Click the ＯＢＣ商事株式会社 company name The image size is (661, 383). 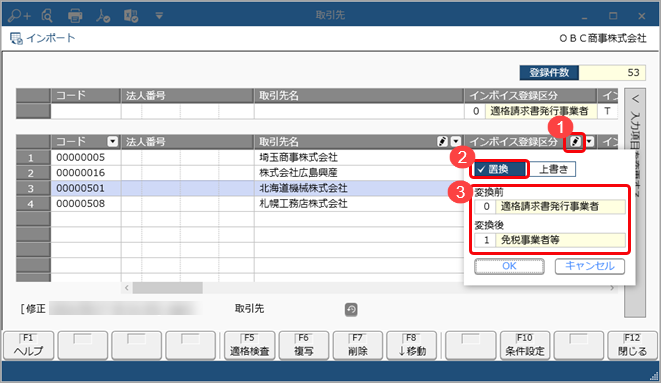point(603,38)
